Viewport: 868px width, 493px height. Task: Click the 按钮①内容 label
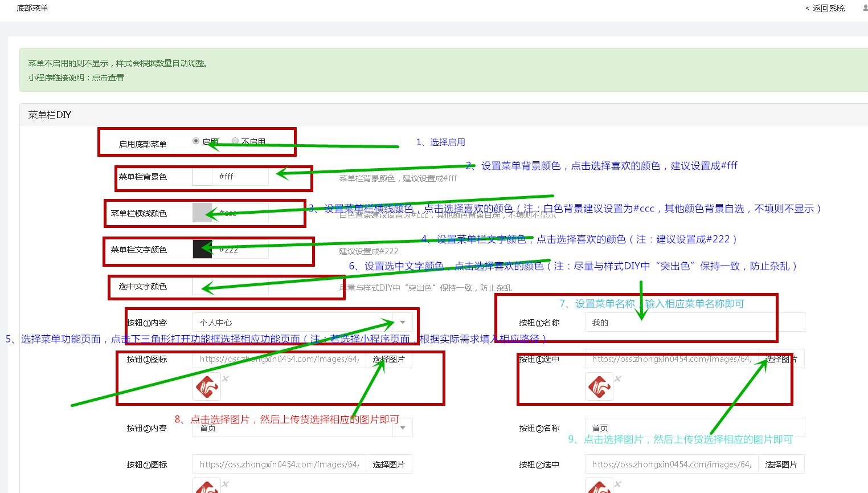147,323
